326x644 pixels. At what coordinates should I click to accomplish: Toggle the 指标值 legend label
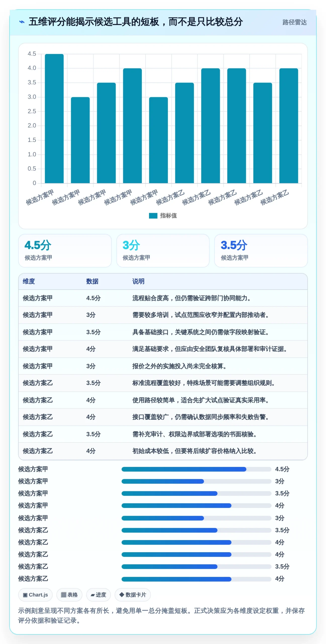coord(168,216)
